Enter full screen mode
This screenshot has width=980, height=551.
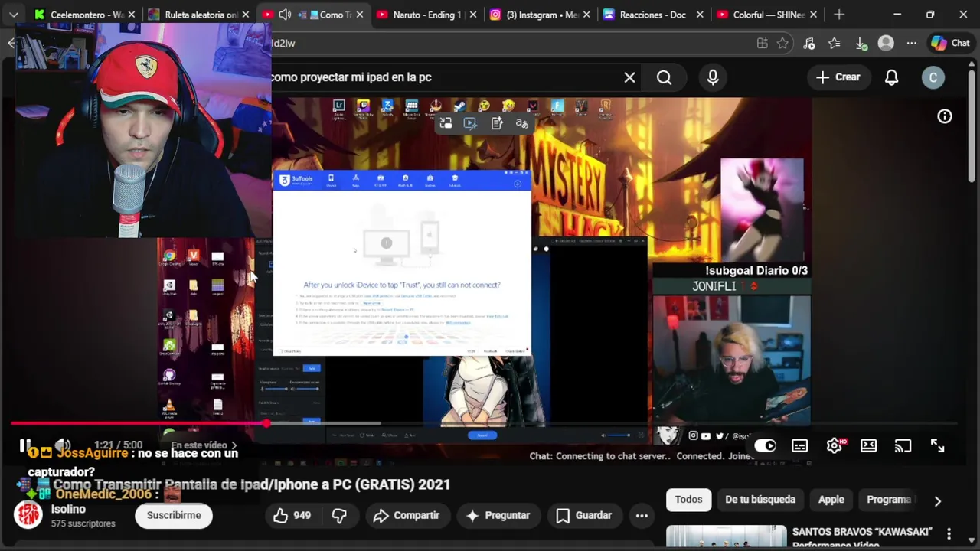coord(937,445)
